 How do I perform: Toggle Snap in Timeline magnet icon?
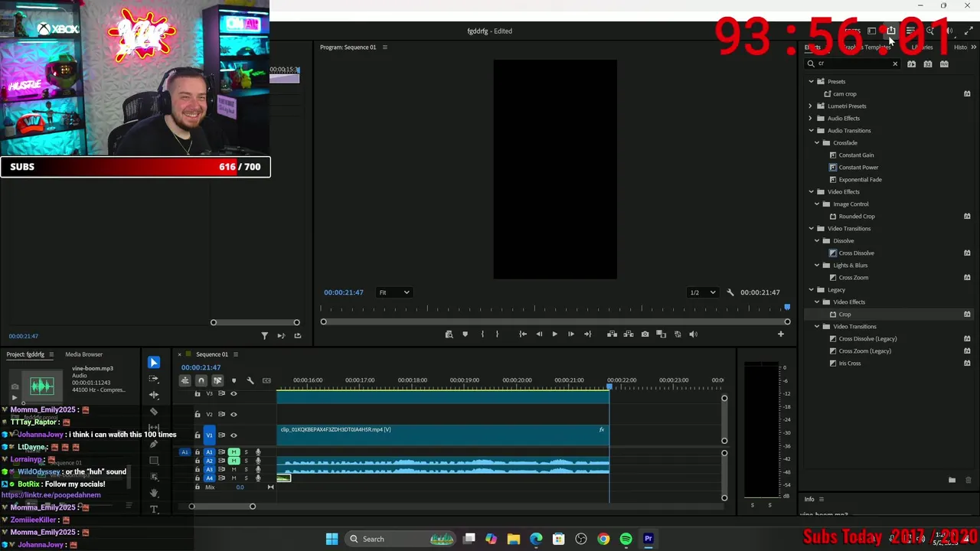click(201, 380)
